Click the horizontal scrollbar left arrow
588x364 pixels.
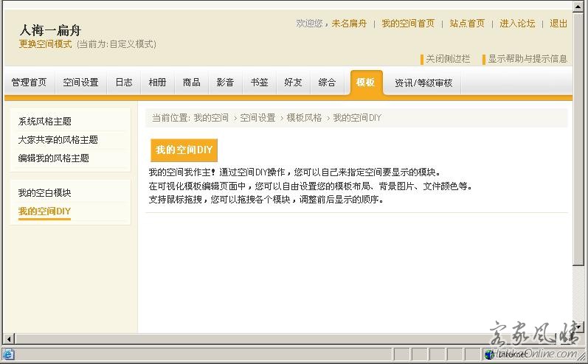pos(8,338)
